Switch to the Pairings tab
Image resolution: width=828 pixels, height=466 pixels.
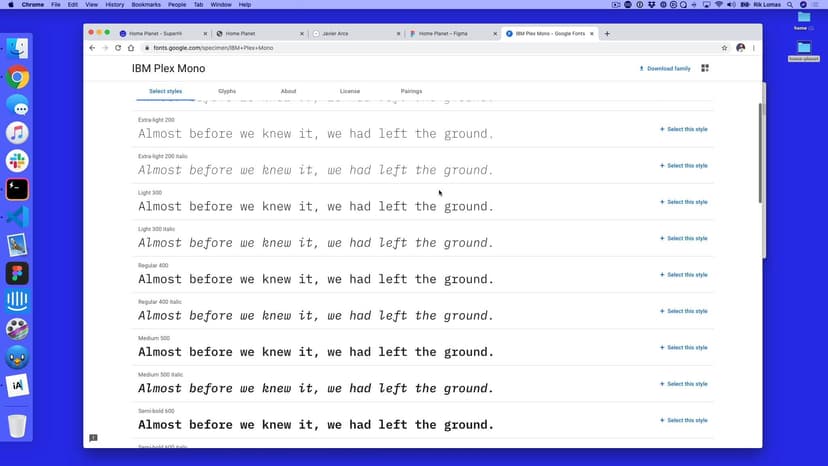click(411, 91)
